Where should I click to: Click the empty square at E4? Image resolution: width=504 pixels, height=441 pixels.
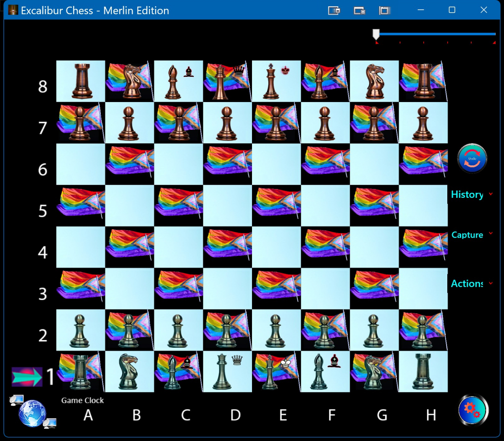click(276, 247)
